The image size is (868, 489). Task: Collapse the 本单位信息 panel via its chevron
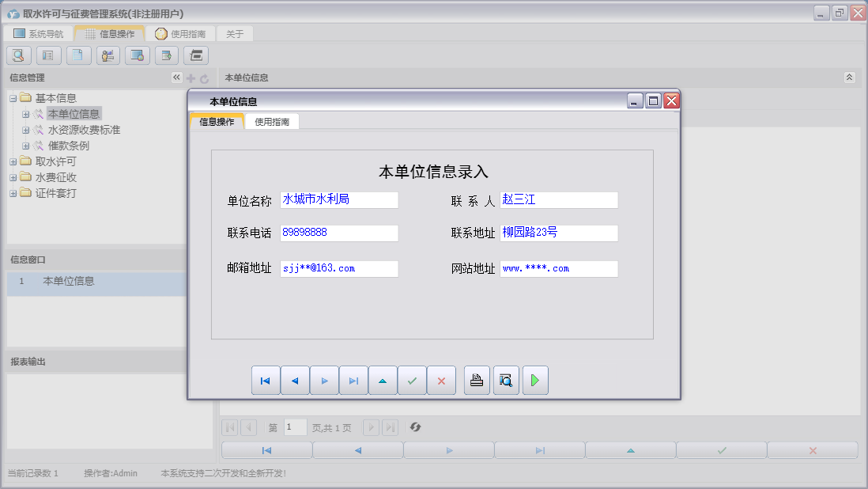pyautogui.click(x=850, y=78)
